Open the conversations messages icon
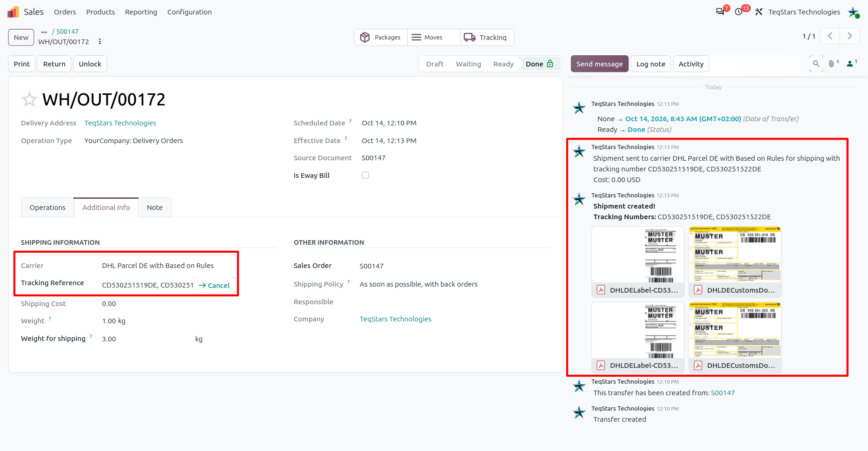Screen dimensions: 868x451 click(x=720, y=12)
